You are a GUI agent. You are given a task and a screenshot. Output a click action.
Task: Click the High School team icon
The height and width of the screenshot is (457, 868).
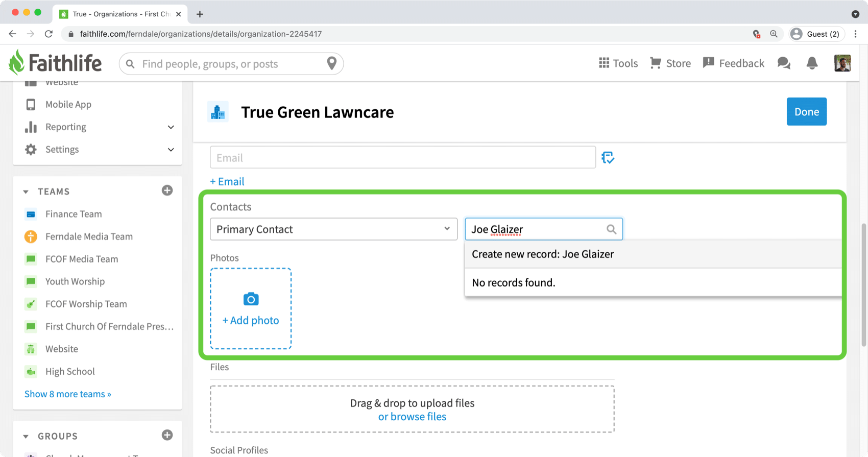31,371
